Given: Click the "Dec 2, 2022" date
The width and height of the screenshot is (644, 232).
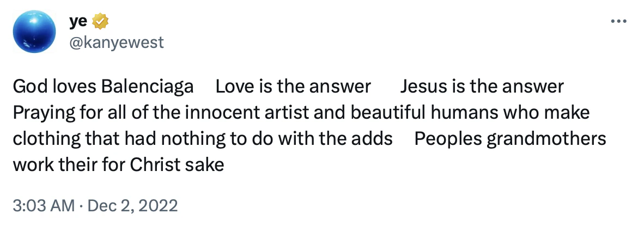Looking at the screenshot, I should tap(132, 206).
